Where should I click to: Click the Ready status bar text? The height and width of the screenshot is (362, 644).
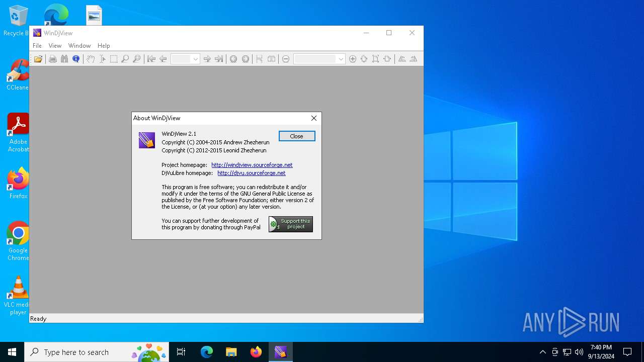38,319
